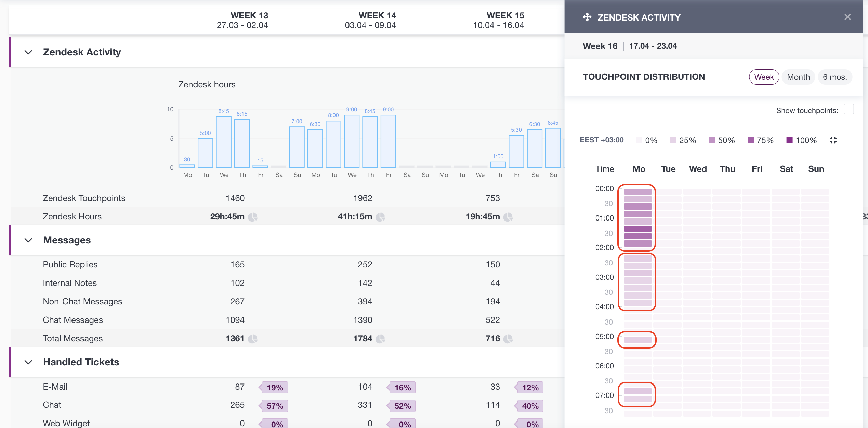Select the WEEK 13 column header
Viewport: 868px width, 428px height.
242,20
